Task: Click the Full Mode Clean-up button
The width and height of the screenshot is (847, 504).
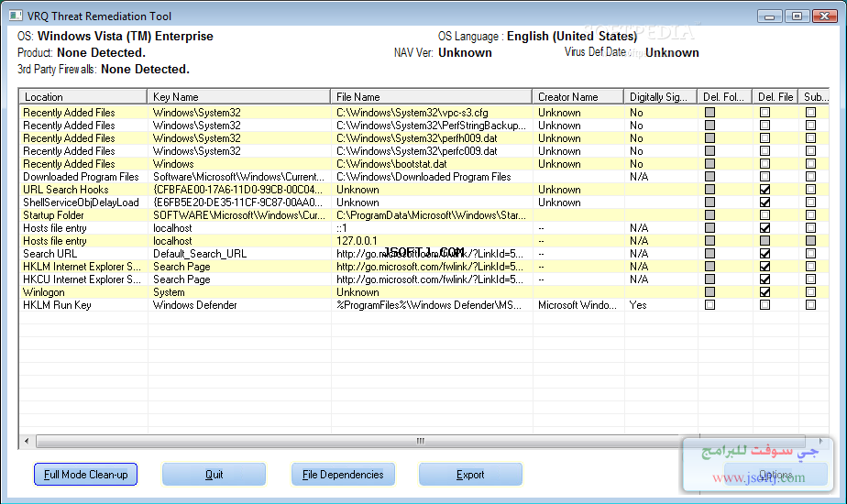Action: pos(85,475)
